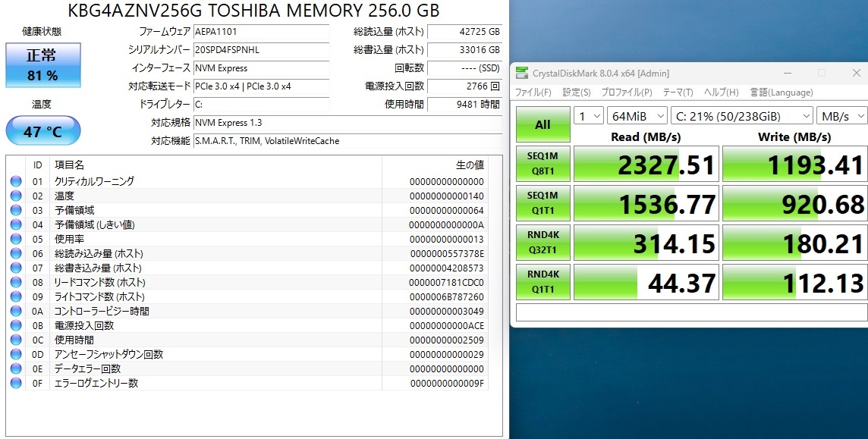868x439 pixels.
Task: Click status circle for row 08 リードコマンド数
Action: pos(15,281)
